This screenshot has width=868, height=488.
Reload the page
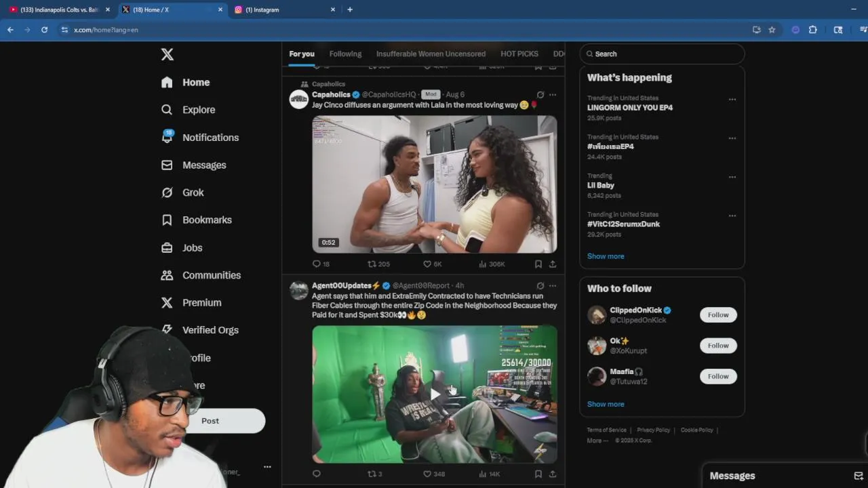[45, 30]
